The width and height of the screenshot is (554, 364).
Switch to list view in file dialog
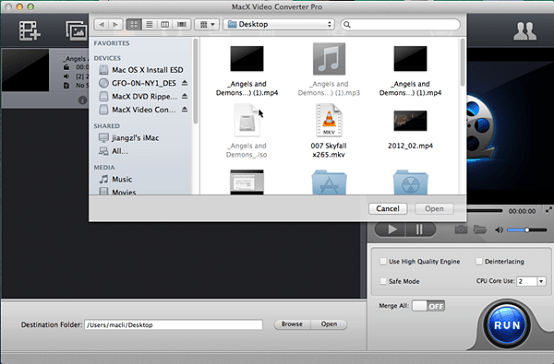149,24
